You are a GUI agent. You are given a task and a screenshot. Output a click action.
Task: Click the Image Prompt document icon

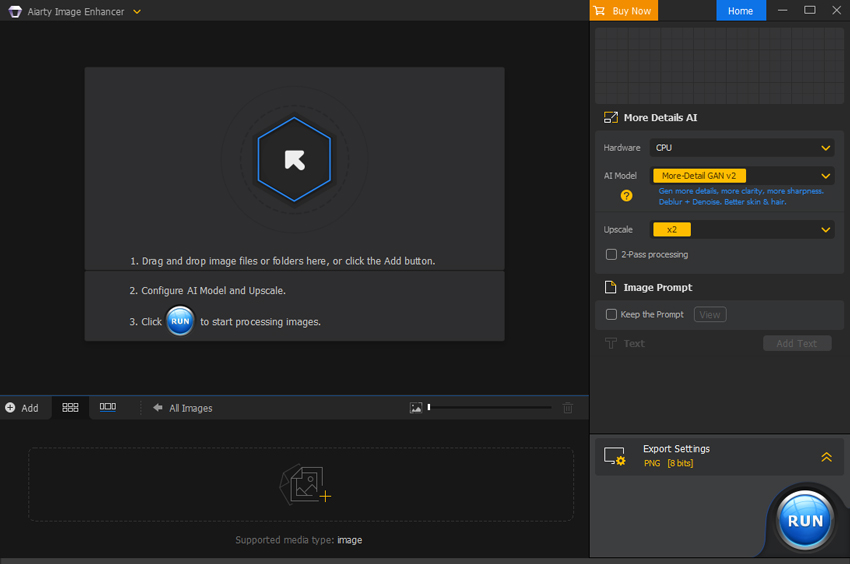610,287
